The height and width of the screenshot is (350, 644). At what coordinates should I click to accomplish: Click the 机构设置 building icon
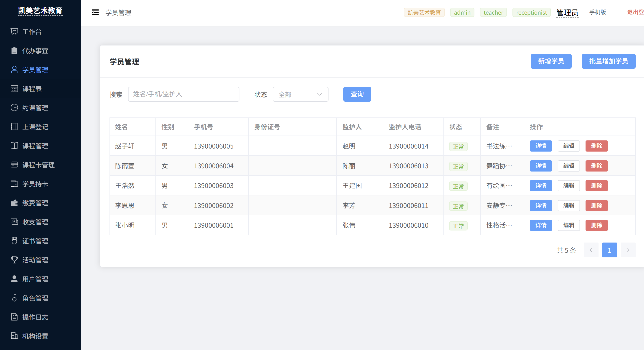pos(14,336)
